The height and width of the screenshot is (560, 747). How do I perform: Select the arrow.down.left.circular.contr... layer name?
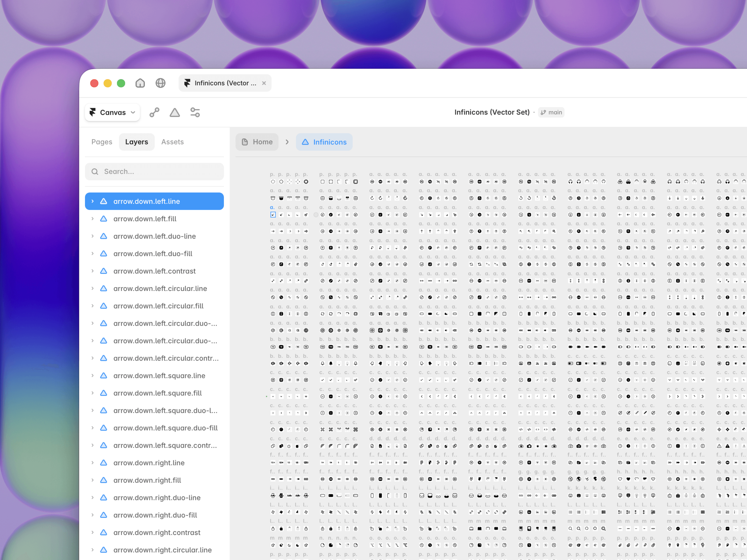point(166,358)
